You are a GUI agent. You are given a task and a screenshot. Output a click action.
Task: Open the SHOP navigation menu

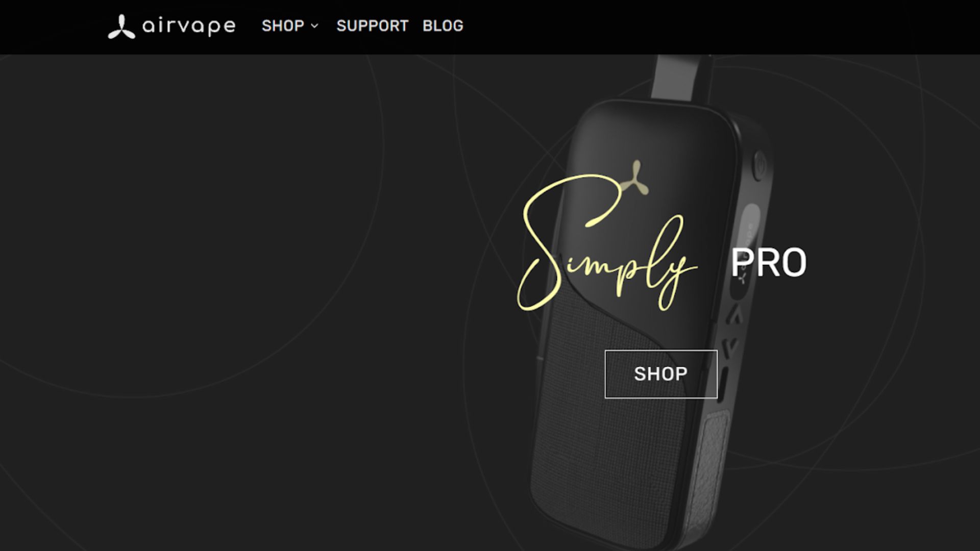[x=283, y=26]
